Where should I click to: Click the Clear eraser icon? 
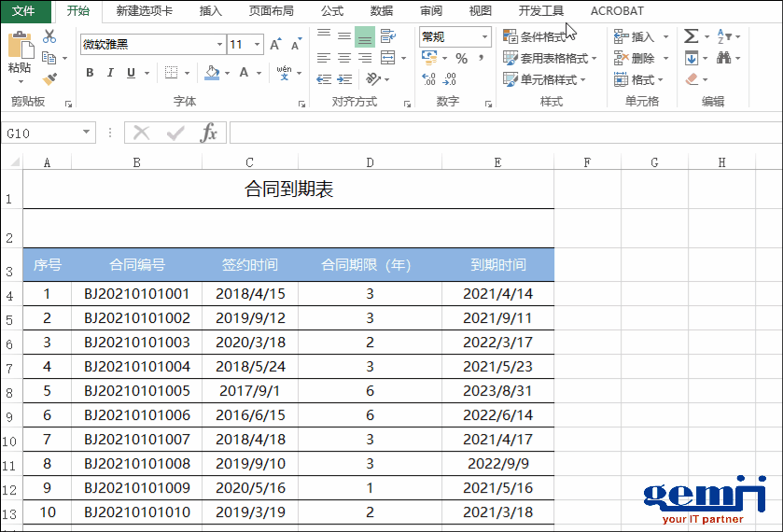click(x=692, y=79)
